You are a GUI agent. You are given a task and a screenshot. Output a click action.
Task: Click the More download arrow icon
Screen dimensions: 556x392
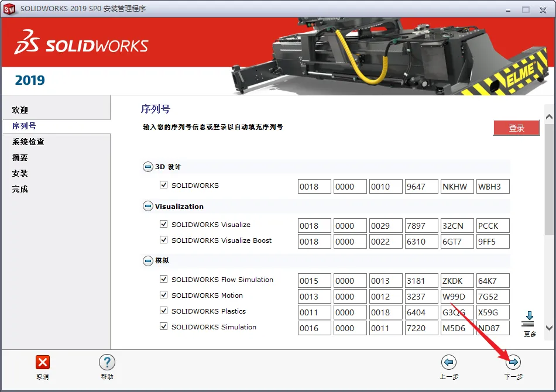529,319
